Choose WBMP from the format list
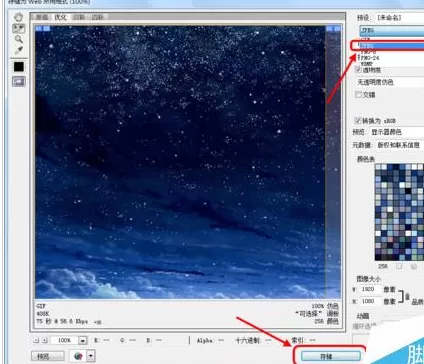Screen dimensions: 424x364 (367, 63)
